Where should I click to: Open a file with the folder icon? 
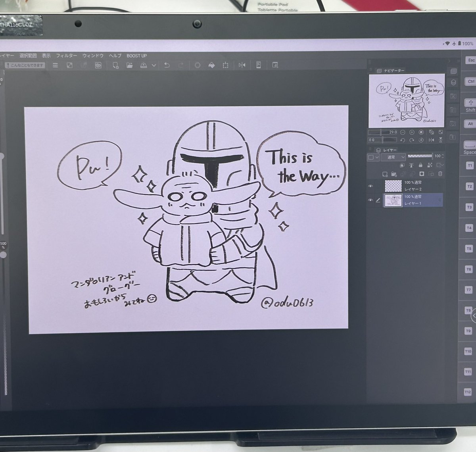pyautogui.click(x=130, y=65)
